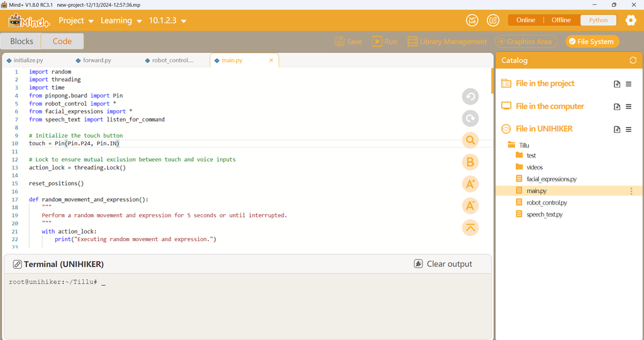Open Library Management
644x340 pixels.
[x=447, y=42]
